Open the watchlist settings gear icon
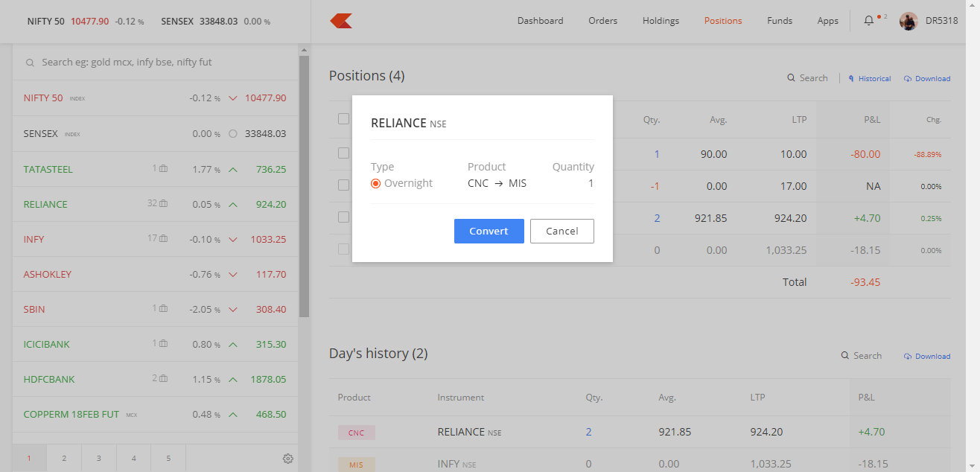Screen dimensions: 980x472 pyautogui.click(x=288, y=459)
